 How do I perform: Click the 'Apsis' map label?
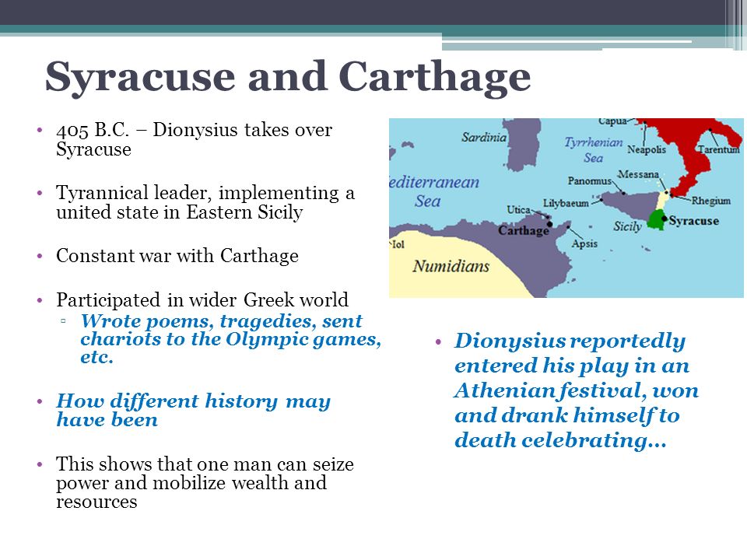pos(584,243)
